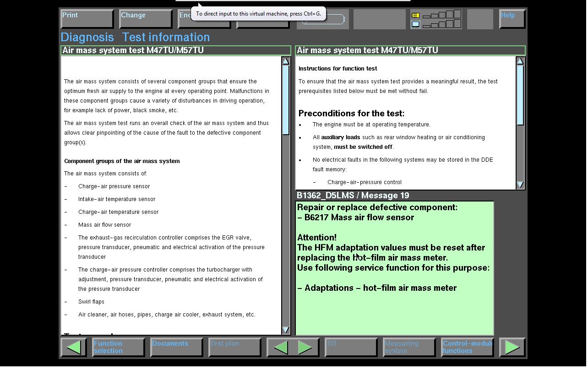The width and height of the screenshot is (588, 392).
Task: Click '– Adaptations – hot-film air mass meter' line
Action: (377, 288)
